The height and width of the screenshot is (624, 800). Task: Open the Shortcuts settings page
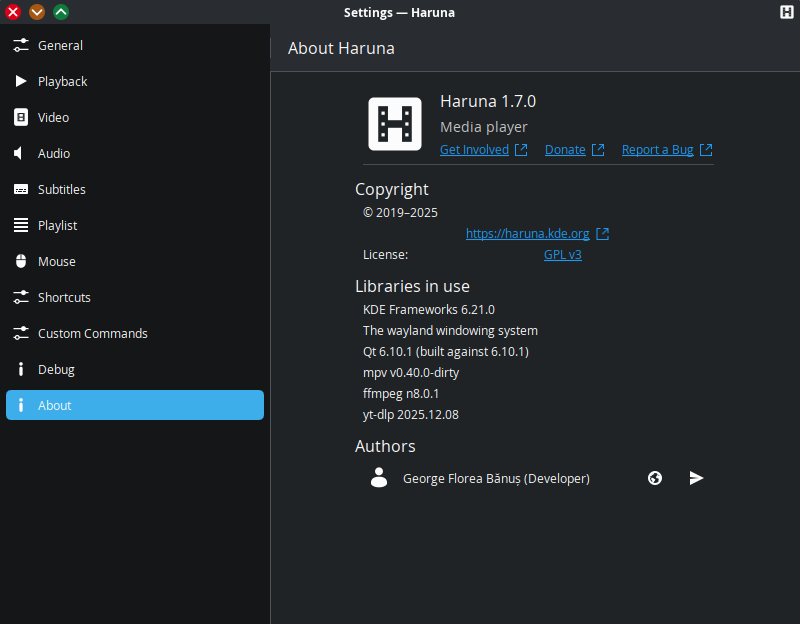64,297
